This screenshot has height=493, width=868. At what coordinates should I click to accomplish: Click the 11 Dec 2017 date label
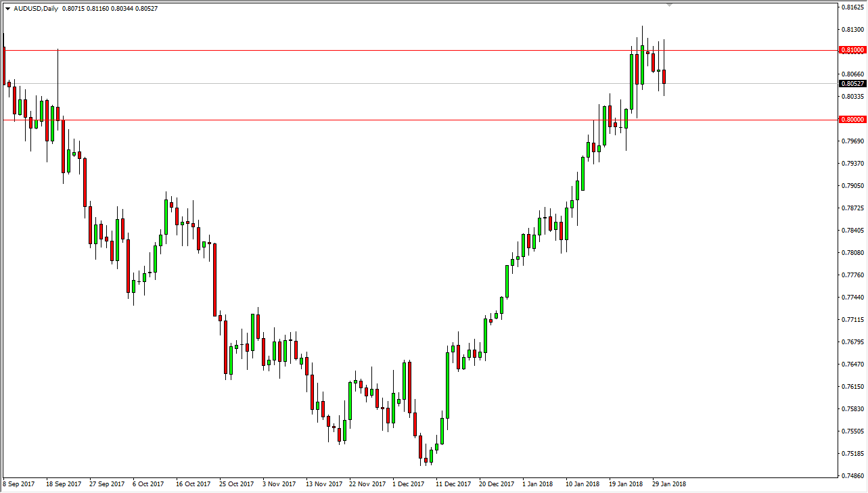coord(453,484)
